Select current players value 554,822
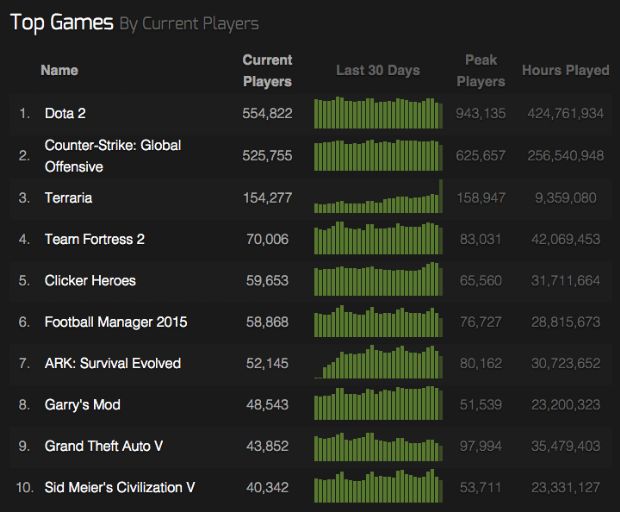The image size is (620, 512). click(267, 113)
